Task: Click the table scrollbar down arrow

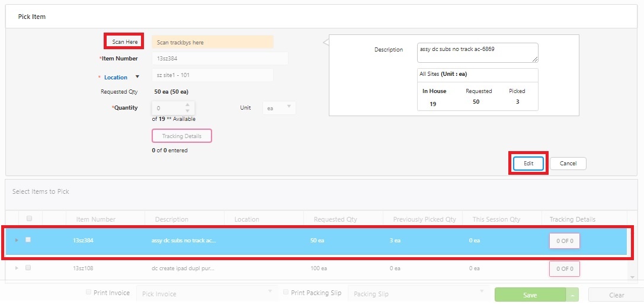Action: coord(632,277)
